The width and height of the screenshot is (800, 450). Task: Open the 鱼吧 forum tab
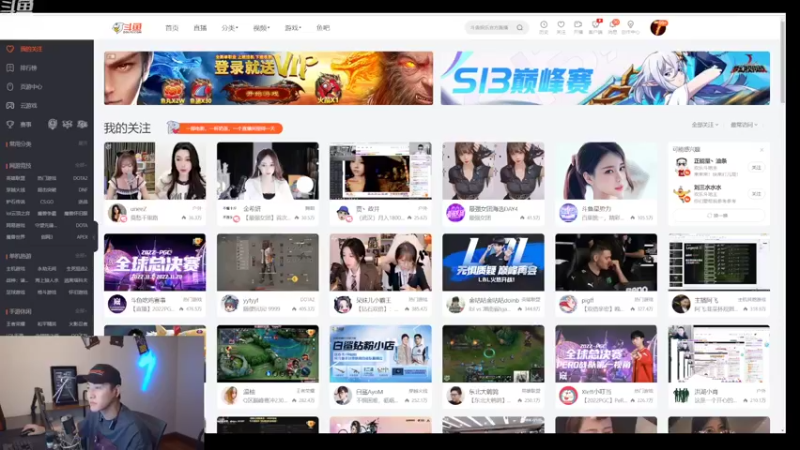(x=323, y=28)
